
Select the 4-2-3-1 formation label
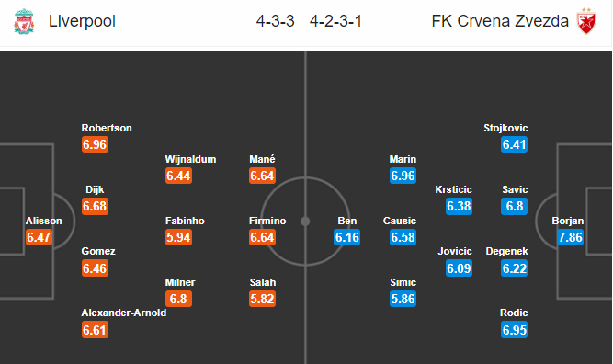click(x=335, y=21)
